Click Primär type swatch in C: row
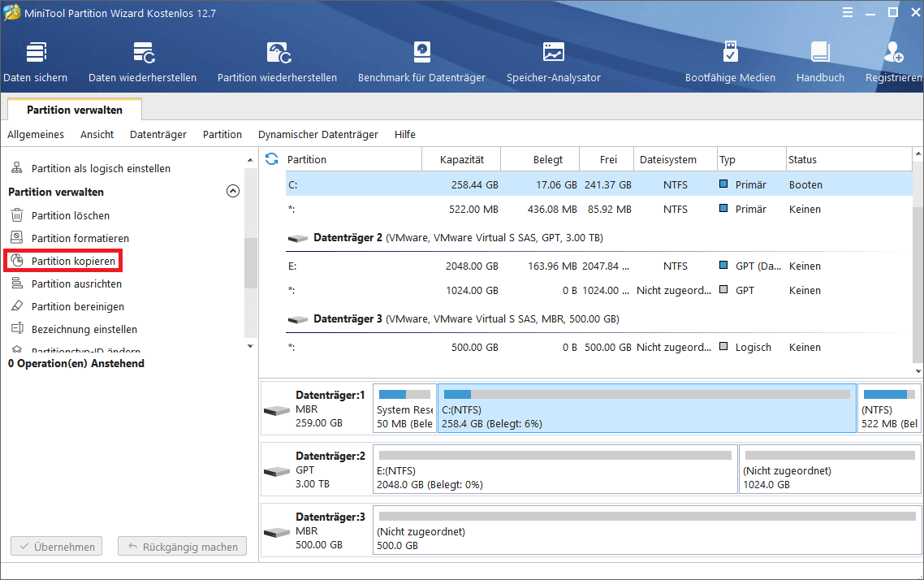 723,184
